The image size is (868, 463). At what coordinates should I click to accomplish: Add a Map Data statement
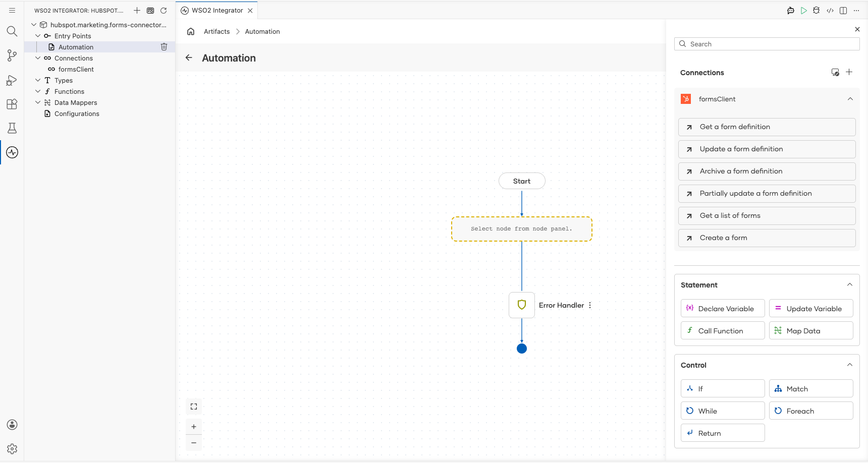811,330
